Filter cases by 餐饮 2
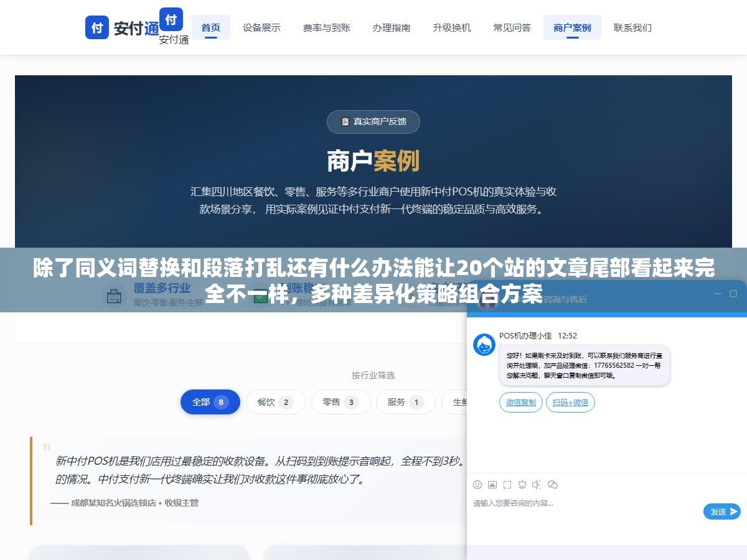The width and height of the screenshot is (747, 560). [276, 402]
